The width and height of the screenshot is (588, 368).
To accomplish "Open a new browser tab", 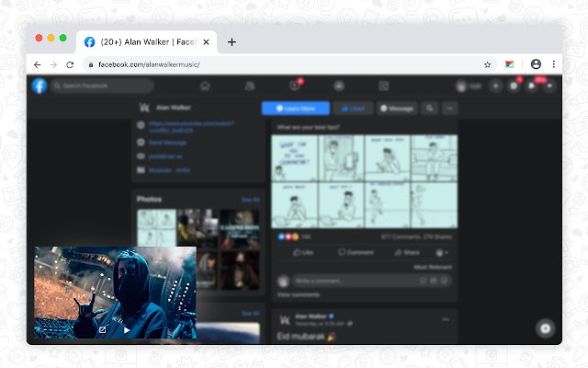I will [x=232, y=41].
